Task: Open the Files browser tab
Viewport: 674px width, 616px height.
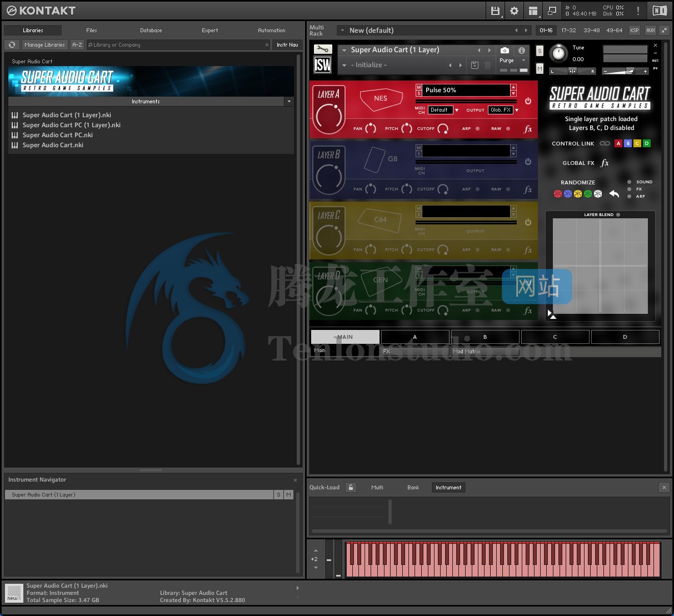Action: click(92, 31)
